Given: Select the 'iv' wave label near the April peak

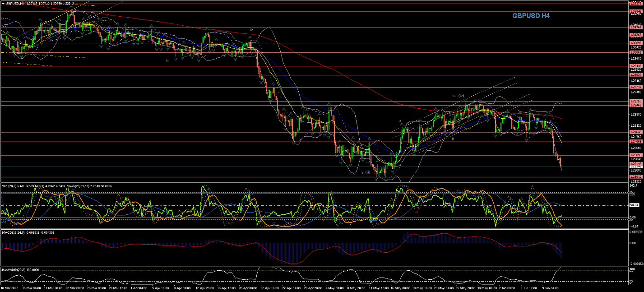Looking at the screenshot, I should pos(251,30).
